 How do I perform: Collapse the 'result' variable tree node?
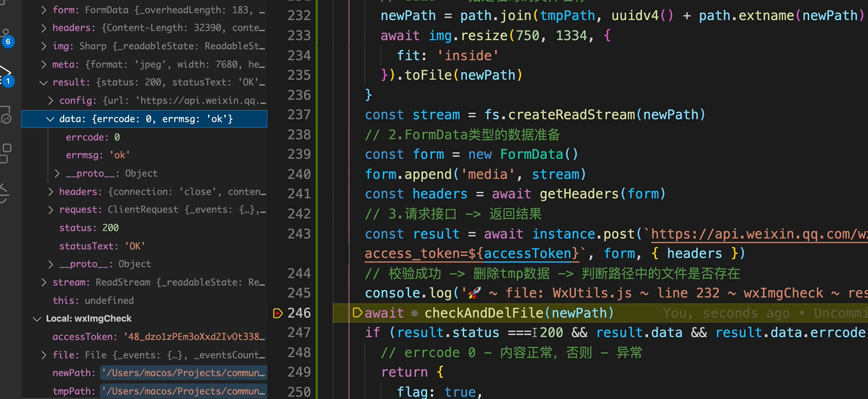pos(44,83)
